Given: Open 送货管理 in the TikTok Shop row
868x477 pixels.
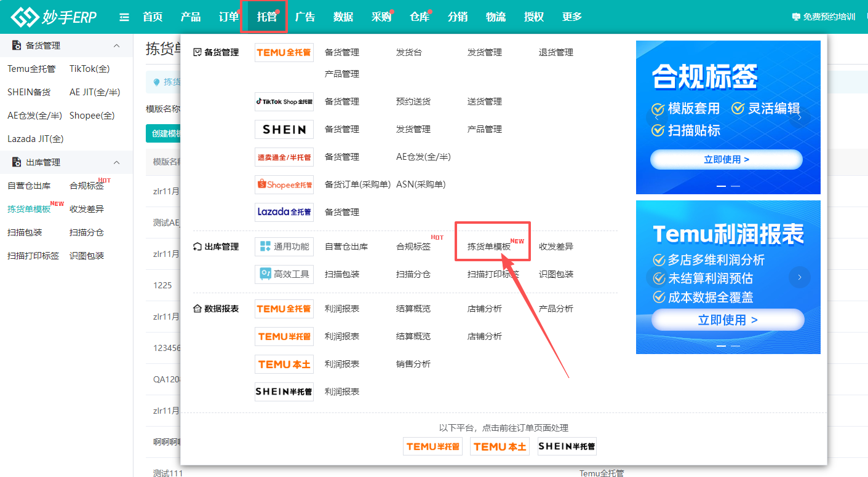Looking at the screenshot, I should (x=485, y=101).
